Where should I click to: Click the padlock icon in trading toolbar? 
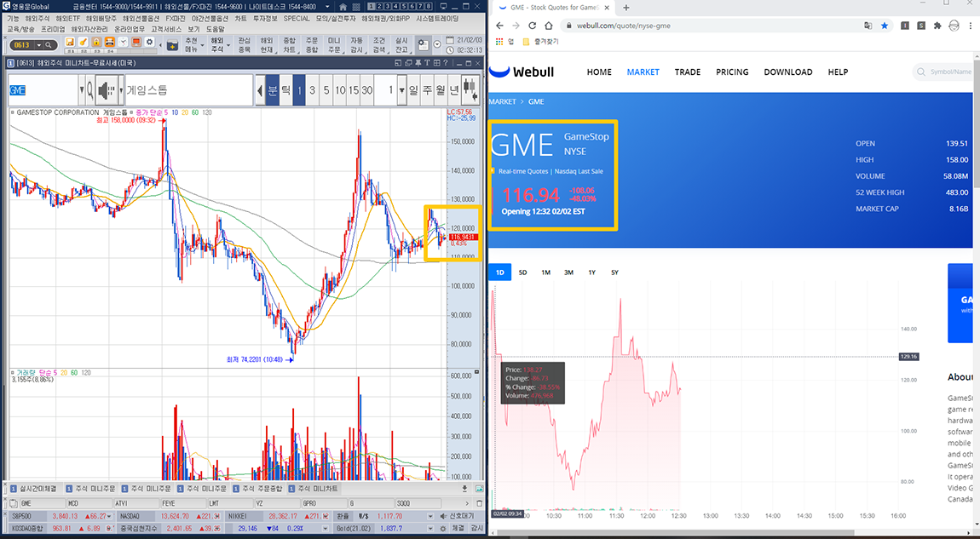tap(96, 42)
